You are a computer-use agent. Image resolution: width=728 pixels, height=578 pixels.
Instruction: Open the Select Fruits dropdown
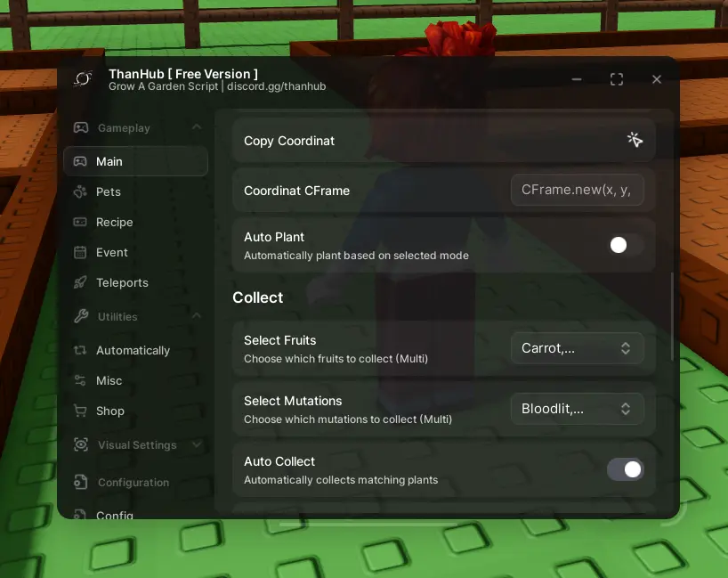[577, 348]
